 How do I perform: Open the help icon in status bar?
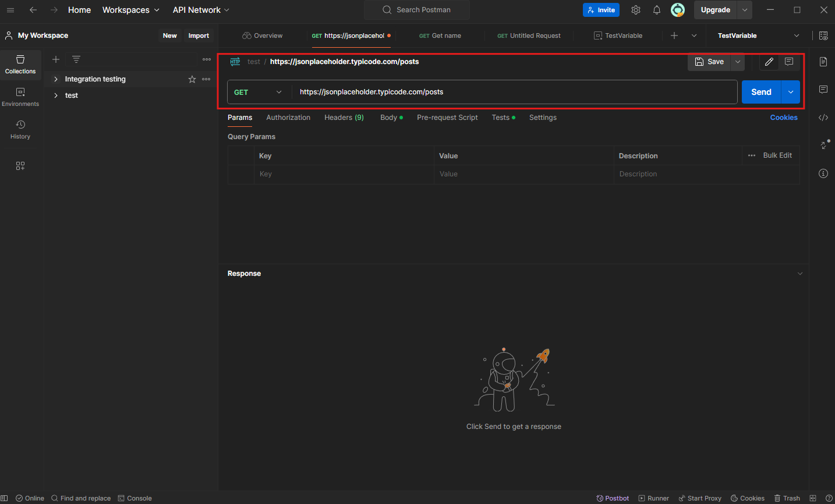pyautogui.click(x=829, y=498)
